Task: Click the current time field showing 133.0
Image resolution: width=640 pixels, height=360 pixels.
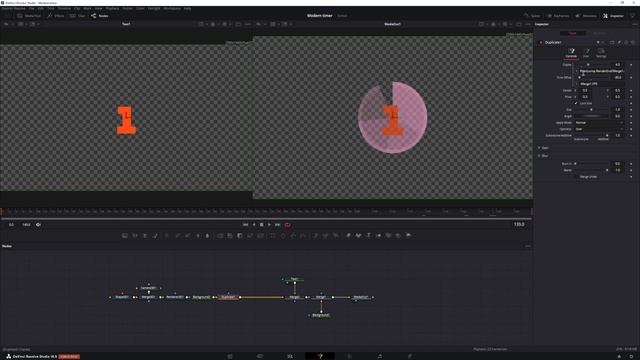Action: click(519, 224)
